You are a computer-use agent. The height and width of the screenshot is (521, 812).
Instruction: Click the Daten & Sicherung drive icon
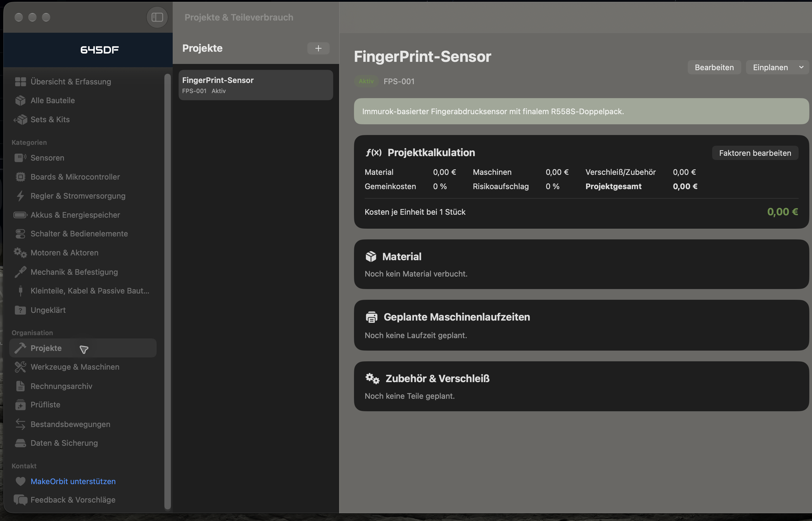pyautogui.click(x=20, y=443)
